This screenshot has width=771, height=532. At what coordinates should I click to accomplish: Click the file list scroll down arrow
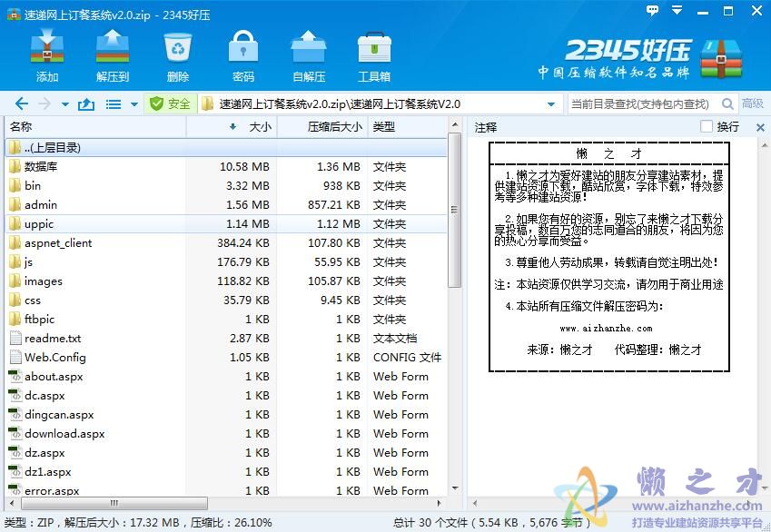pos(455,488)
